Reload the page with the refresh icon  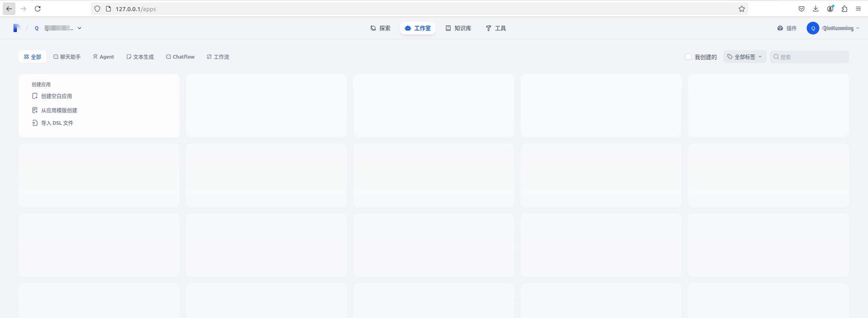[38, 9]
